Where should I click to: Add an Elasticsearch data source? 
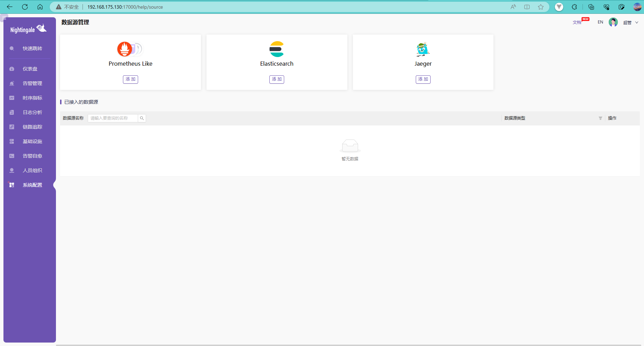tap(277, 79)
